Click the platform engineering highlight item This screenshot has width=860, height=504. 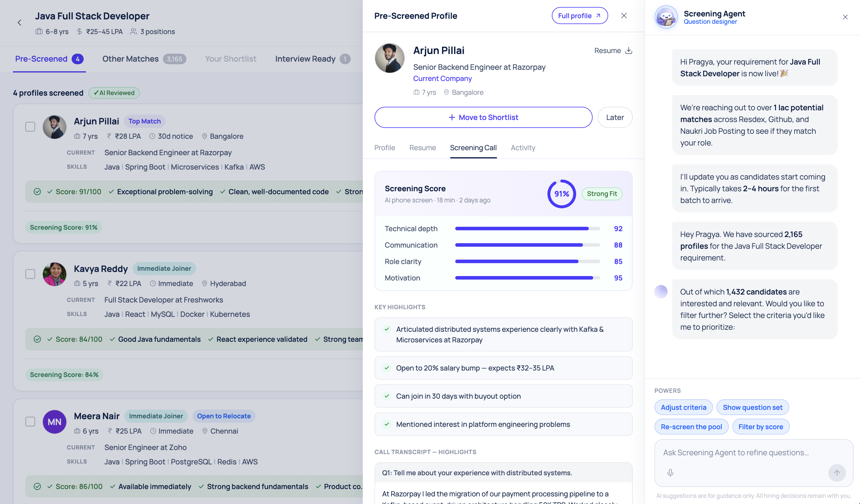503,424
